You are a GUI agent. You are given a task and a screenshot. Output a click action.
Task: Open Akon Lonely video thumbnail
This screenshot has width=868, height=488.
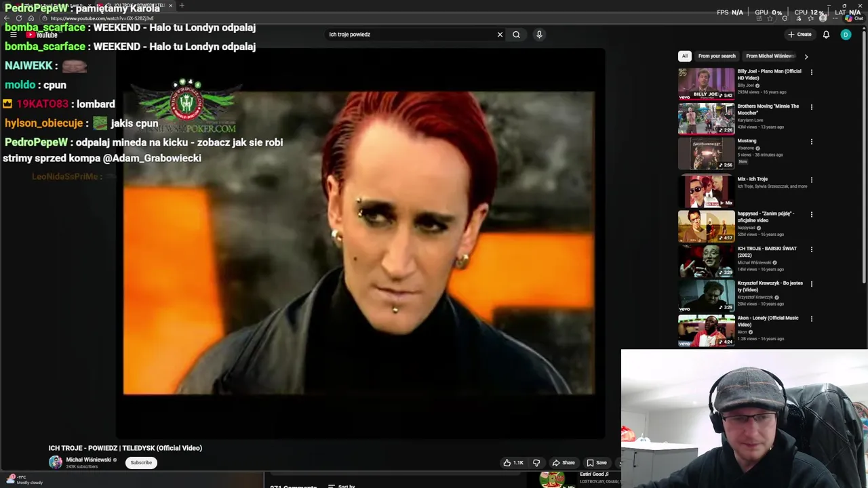pyautogui.click(x=706, y=331)
